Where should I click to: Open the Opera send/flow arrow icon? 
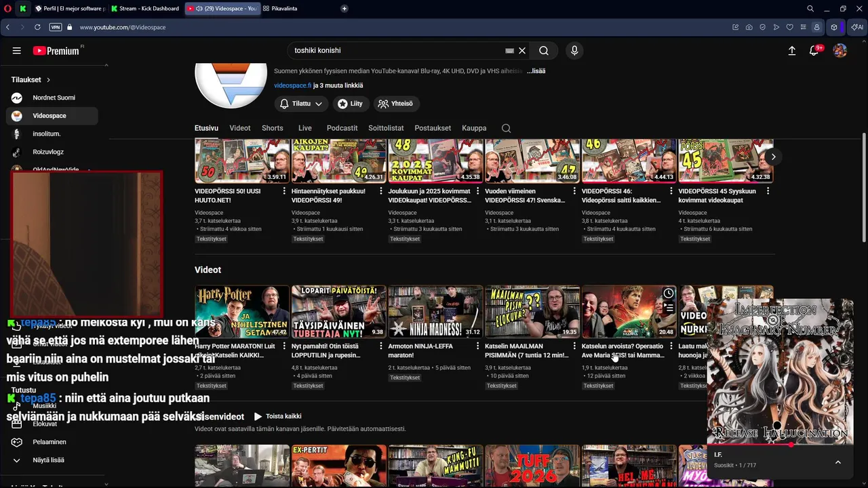776,27
